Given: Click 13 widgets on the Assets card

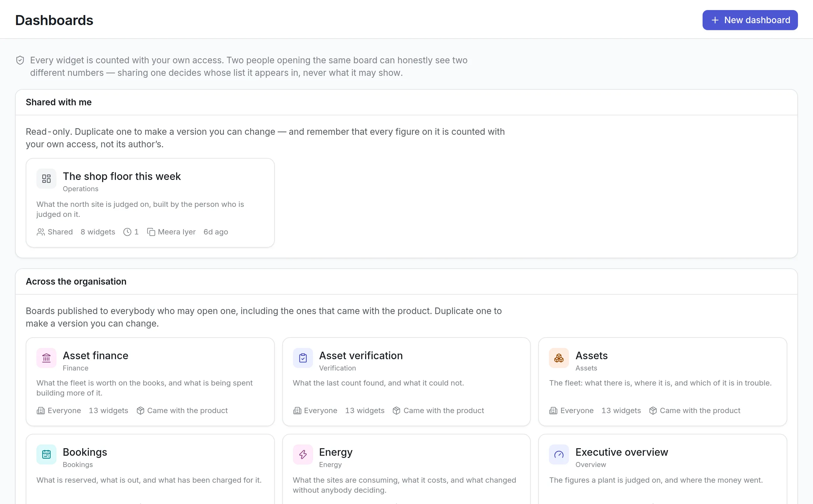Looking at the screenshot, I should 621,411.
